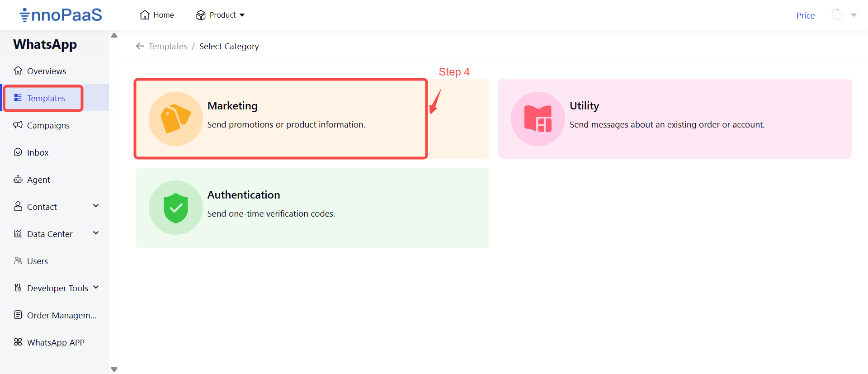This screenshot has width=868, height=374.
Task: Click the Marketing price tags icon
Action: [176, 119]
